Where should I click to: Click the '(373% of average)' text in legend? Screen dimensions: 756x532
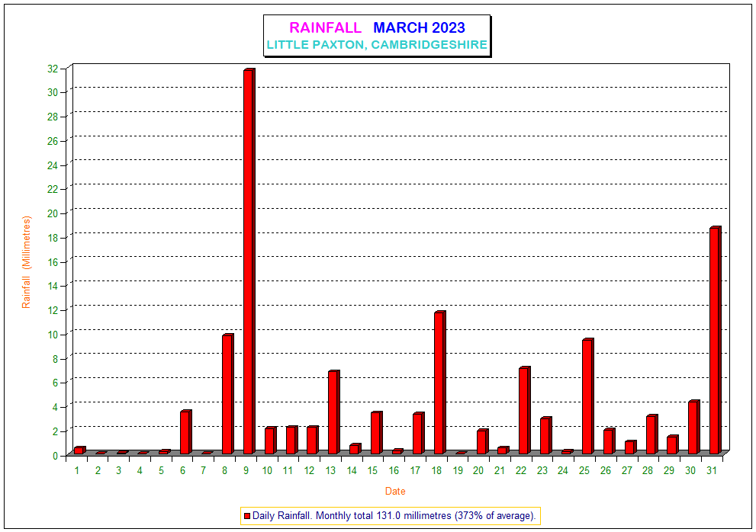click(494, 516)
